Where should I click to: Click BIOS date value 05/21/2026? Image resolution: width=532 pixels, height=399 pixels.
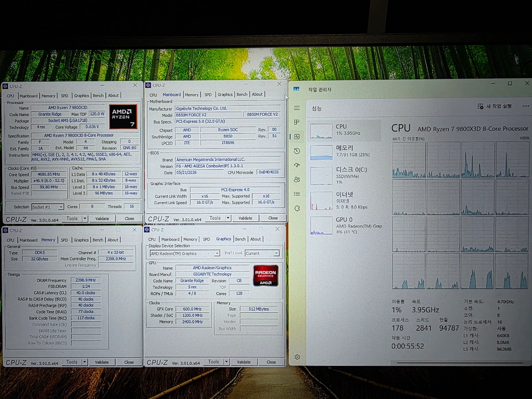coord(199,172)
